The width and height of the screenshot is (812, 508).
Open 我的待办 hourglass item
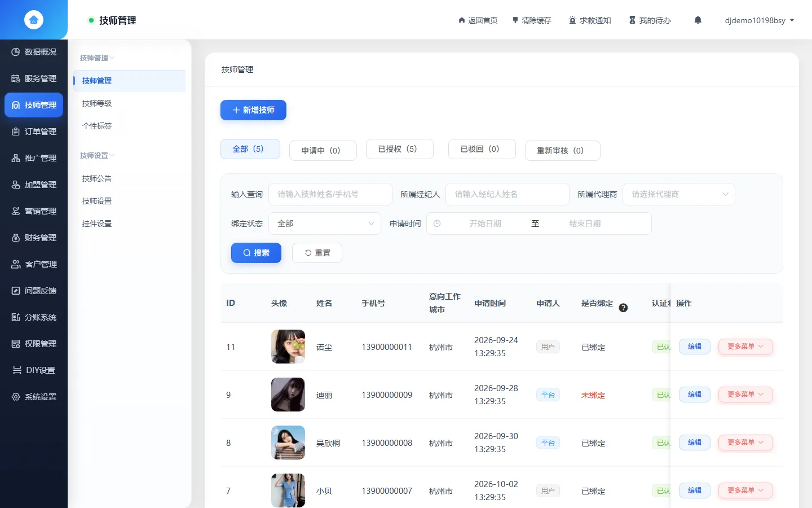tap(650, 20)
